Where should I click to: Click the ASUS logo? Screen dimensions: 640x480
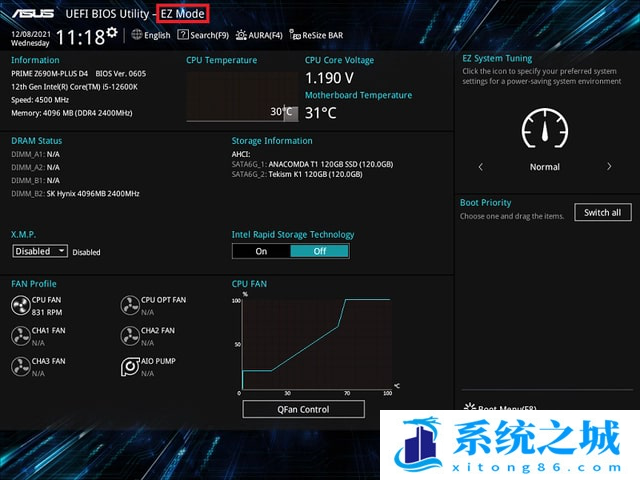pos(33,13)
